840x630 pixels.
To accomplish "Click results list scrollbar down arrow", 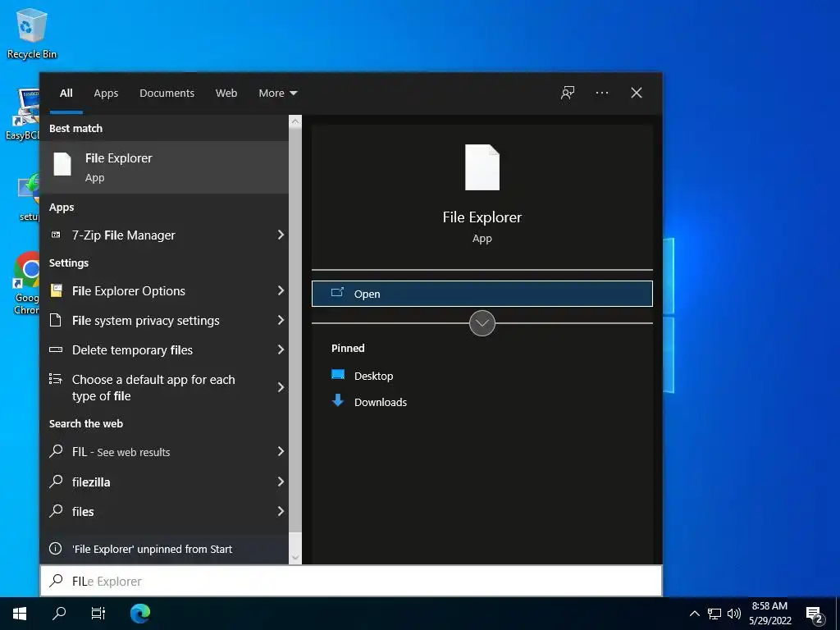I will (295, 558).
